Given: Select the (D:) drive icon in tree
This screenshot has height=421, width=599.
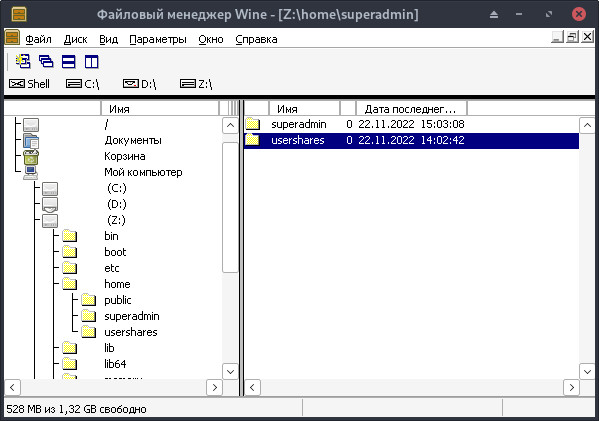Looking at the screenshot, I should coord(50,205).
